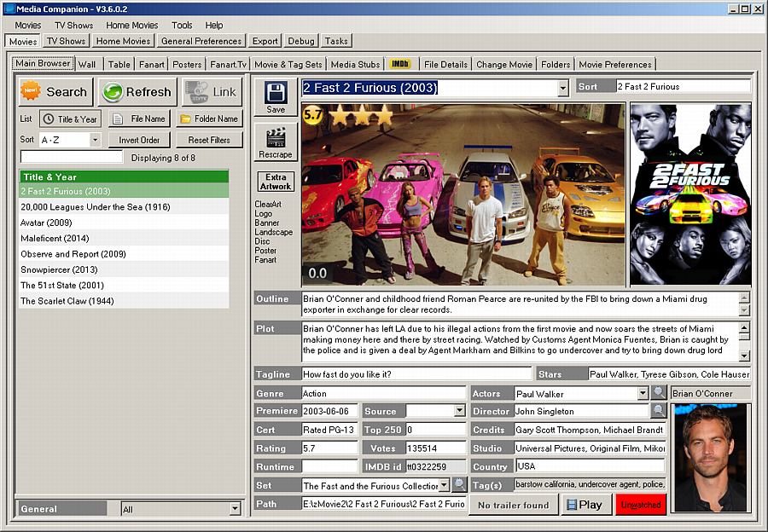Open the Media Stubs tab

point(355,64)
